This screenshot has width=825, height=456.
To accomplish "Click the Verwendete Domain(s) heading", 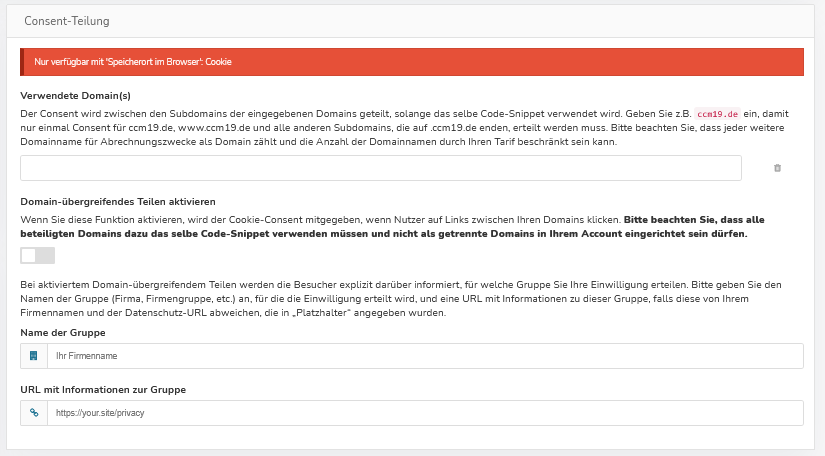I will [75, 96].
